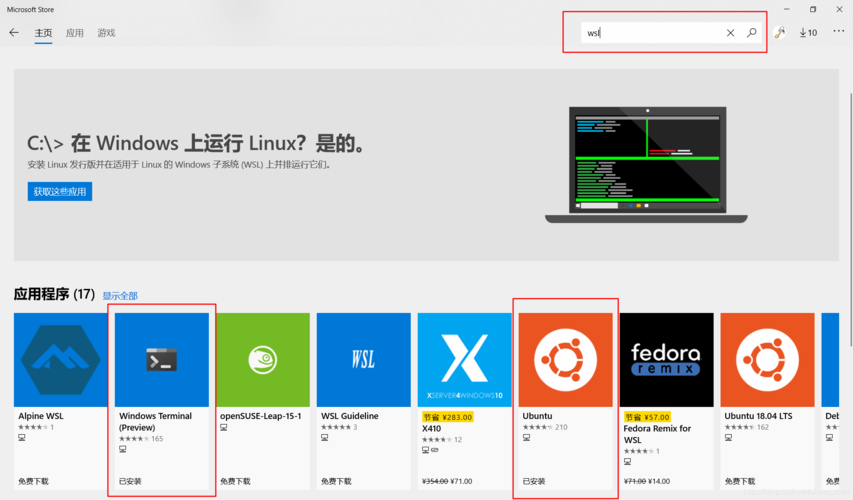853x500 pixels.
Task: Open the Ubuntu 18.04 LTS tile icon
Action: coord(767,360)
